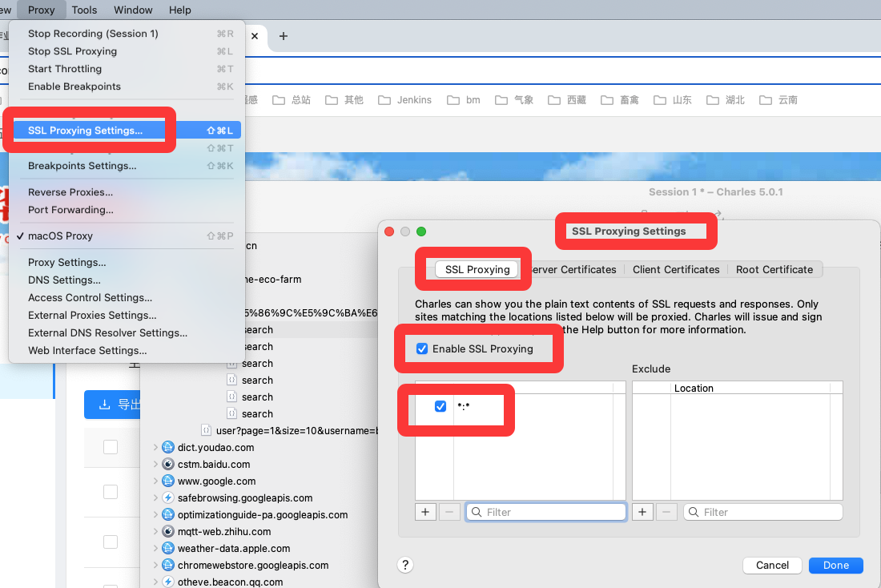The height and width of the screenshot is (588, 881).
Task: Switch to the Server Certificates tab
Action: click(572, 269)
